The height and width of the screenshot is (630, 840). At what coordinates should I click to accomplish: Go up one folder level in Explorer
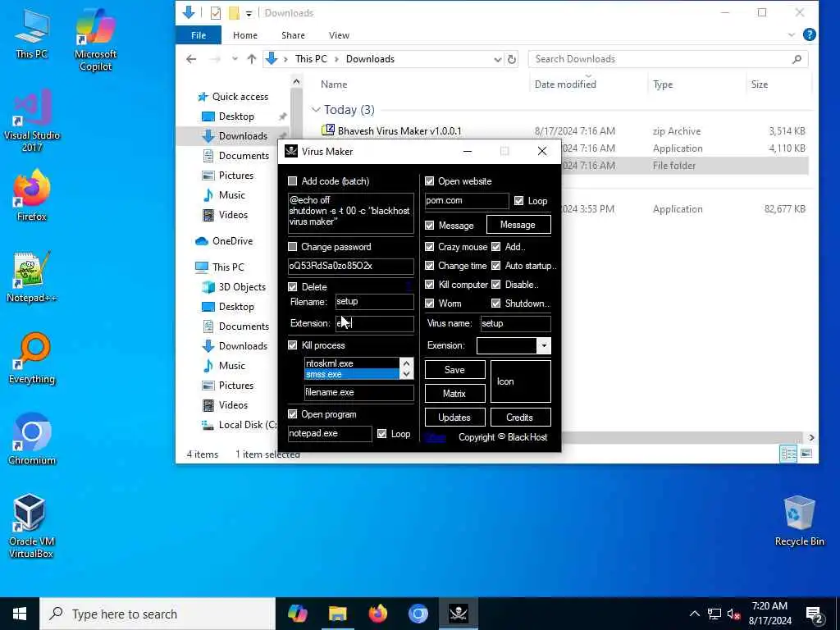(251, 59)
